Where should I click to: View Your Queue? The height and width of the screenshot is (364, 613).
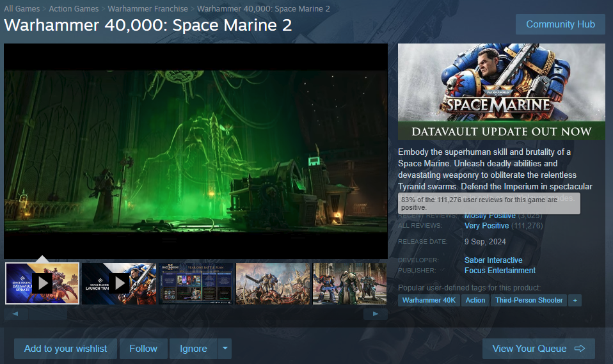[538, 349]
